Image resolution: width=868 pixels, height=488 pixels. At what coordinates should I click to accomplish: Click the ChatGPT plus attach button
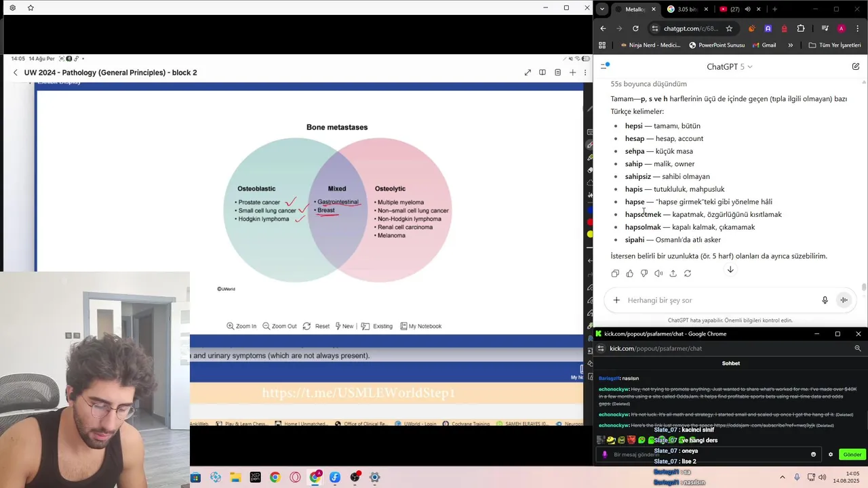coord(616,300)
